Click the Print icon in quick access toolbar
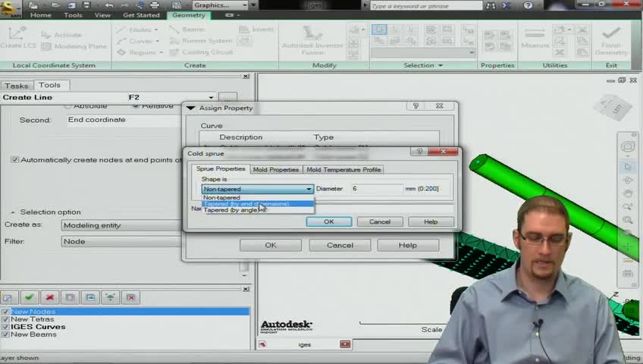Image resolution: width=643 pixels, height=364 pixels. (x=155, y=5)
